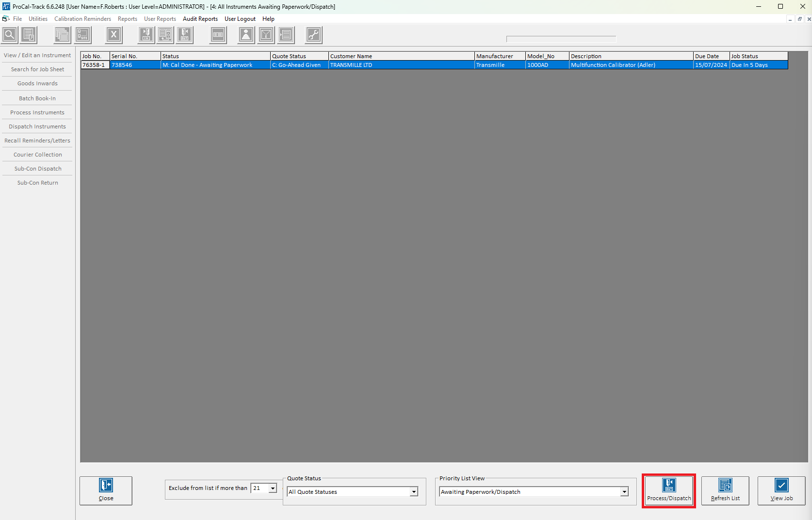Click the Refresh List button
812x520 pixels.
pyautogui.click(x=725, y=490)
